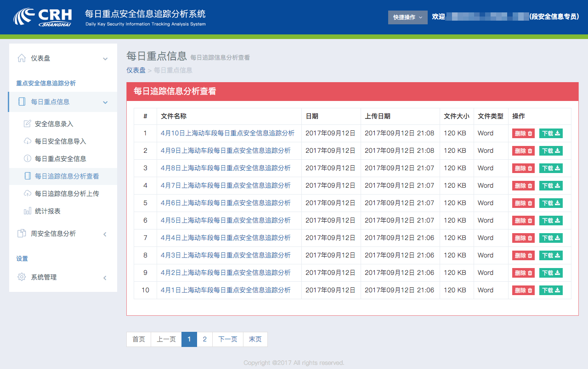
Task: Download the 4月5日 analysis file
Action: 551,221
